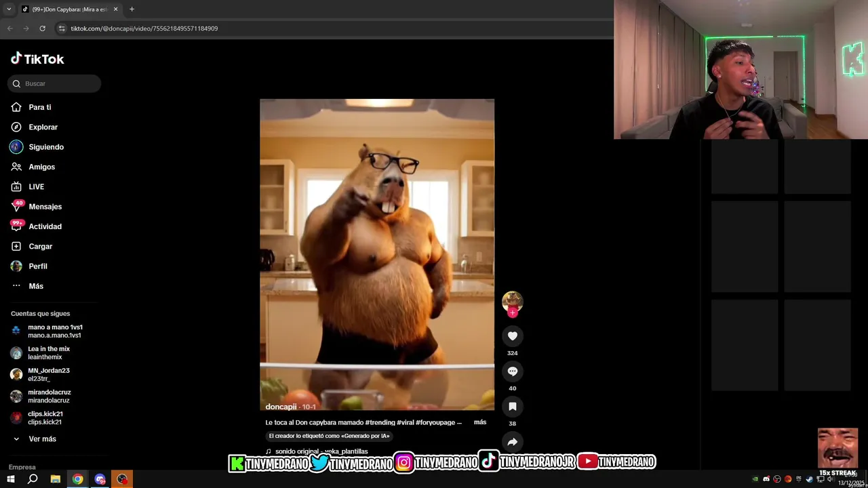Click the Steam tray icon

point(810,479)
